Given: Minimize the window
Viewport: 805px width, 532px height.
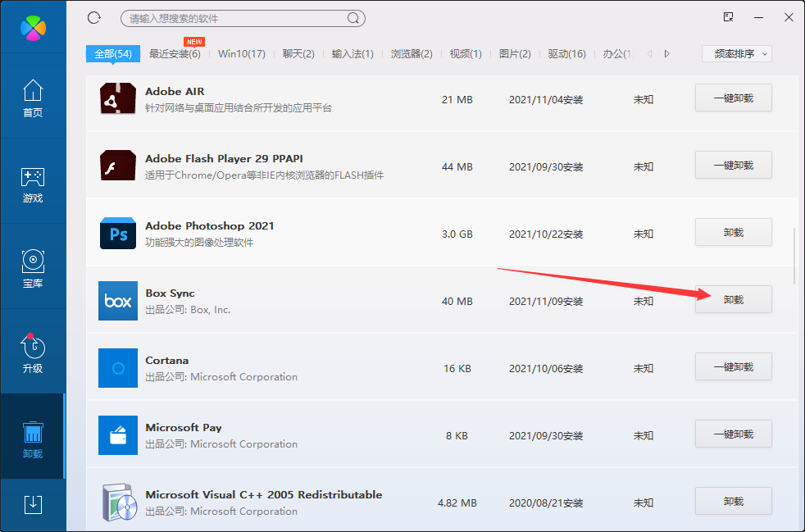Looking at the screenshot, I should (x=759, y=17).
